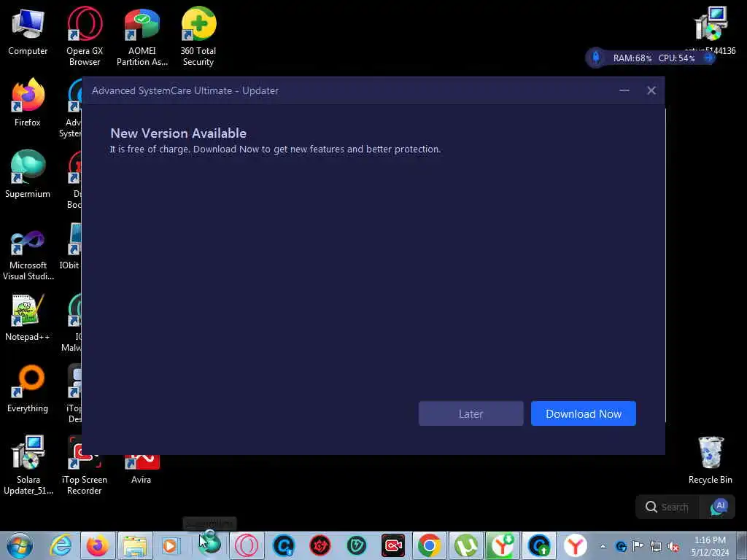The image size is (747, 560).
Task: Open the network tray icon
Action: coord(656,547)
